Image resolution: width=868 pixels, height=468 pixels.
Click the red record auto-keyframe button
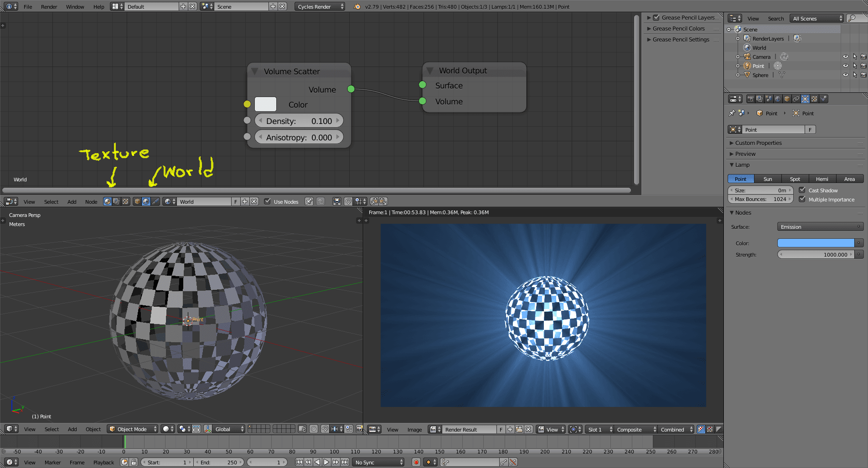[416, 462]
